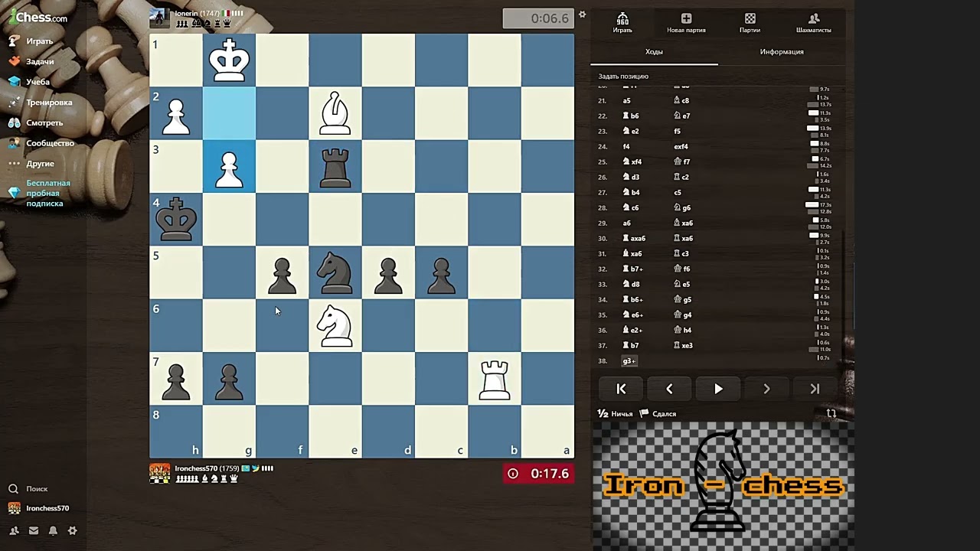Screen dimensions: 980x551
Task: Select move 37 Rb7 in list
Action: (632, 345)
